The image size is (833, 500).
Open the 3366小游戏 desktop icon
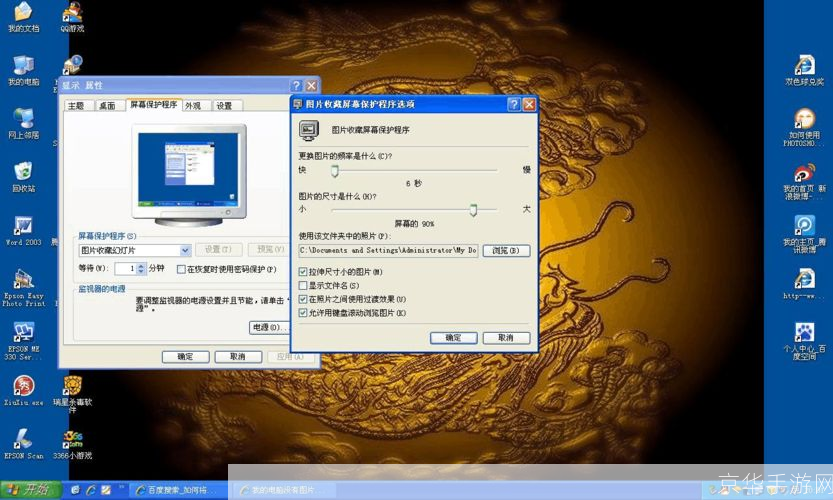[x=72, y=444]
